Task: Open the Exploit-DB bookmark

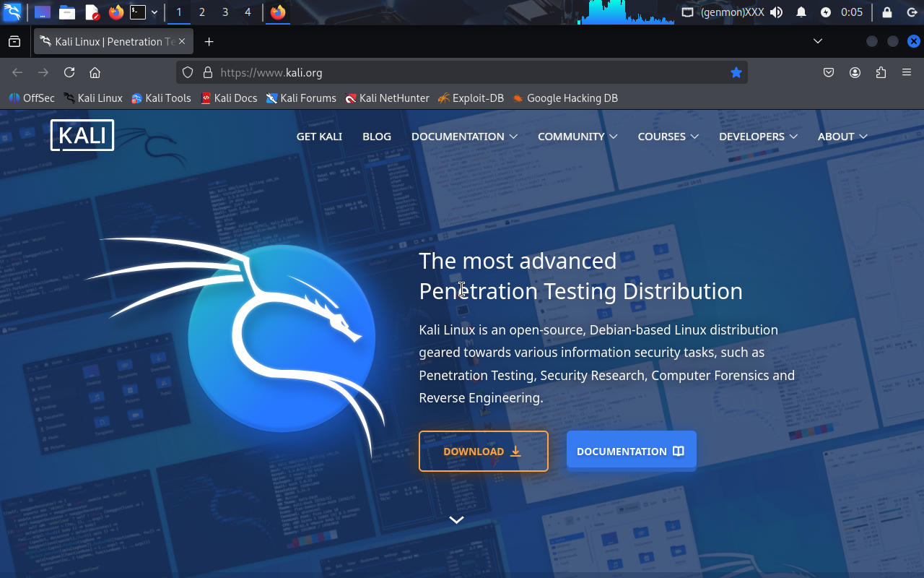Action: click(471, 98)
